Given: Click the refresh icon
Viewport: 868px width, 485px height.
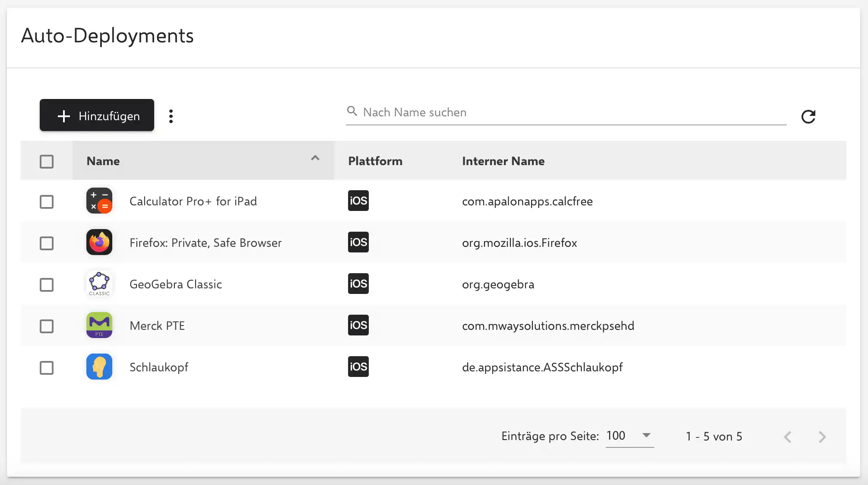Looking at the screenshot, I should 808,117.
